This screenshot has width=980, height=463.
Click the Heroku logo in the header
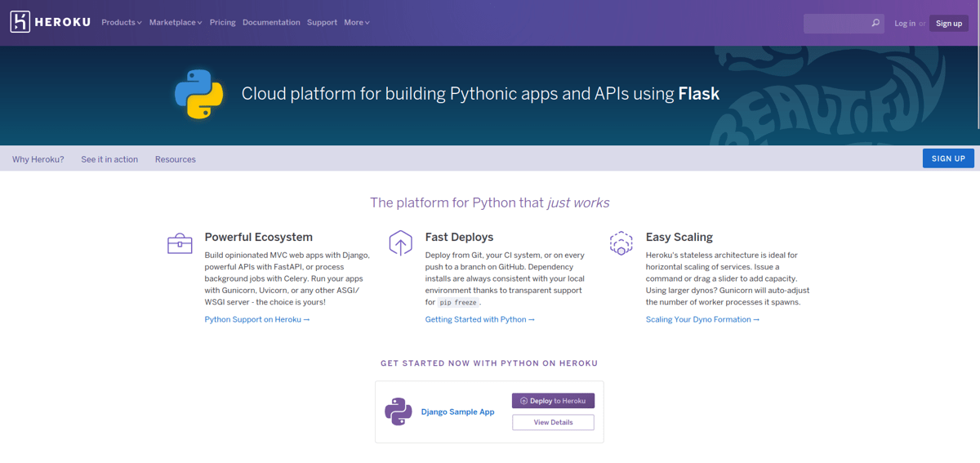pos(50,22)
